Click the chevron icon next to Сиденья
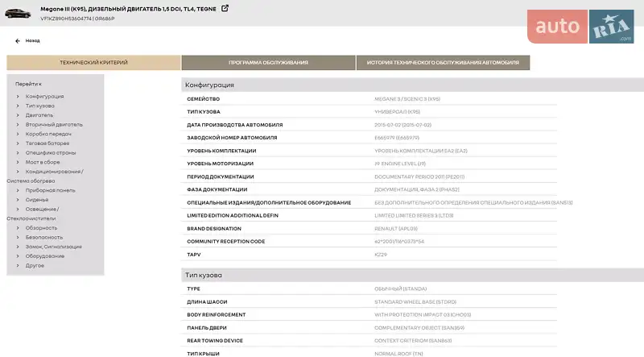Screen dimensions: 644x357 click(18, 199)
